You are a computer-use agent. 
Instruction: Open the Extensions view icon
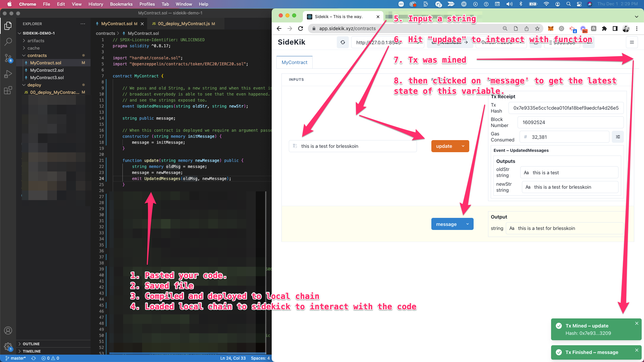[x=8, y=90]
